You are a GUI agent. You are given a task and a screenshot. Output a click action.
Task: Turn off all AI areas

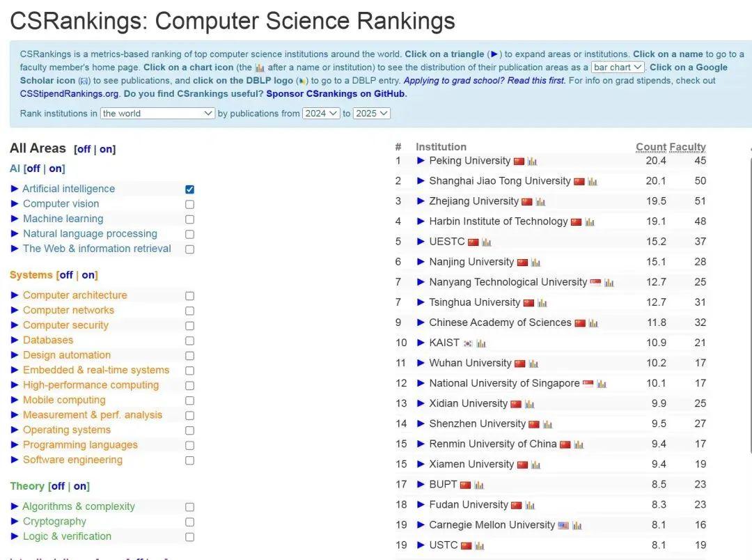(x=33, y=169)
